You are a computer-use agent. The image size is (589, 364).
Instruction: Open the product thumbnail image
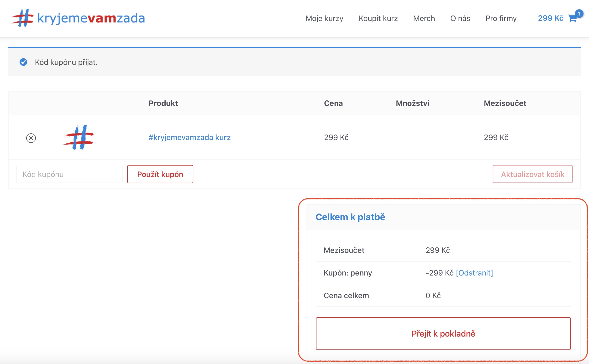click(78, 137)
